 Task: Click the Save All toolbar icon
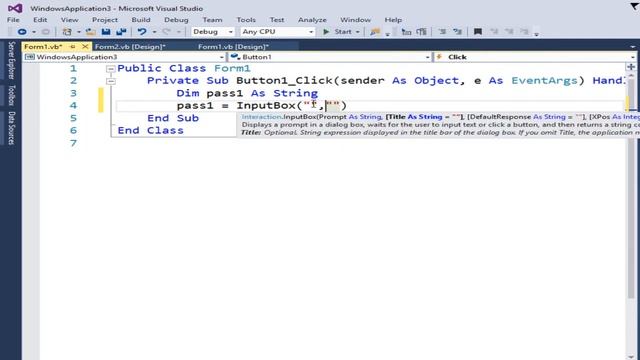click(x=121, y=31)
